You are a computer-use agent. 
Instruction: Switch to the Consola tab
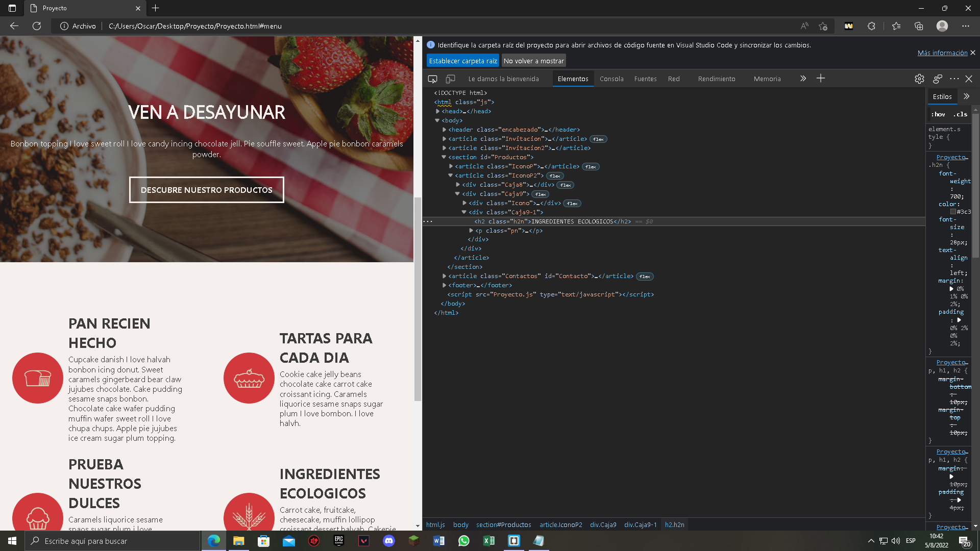pyautogui.click(x=611, y=79)
